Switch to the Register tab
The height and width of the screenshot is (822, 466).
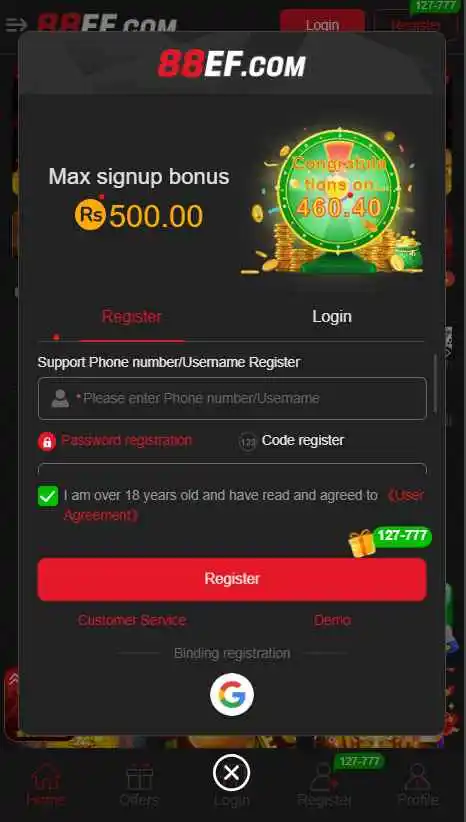pyautogui.click(x=132, y=317)
